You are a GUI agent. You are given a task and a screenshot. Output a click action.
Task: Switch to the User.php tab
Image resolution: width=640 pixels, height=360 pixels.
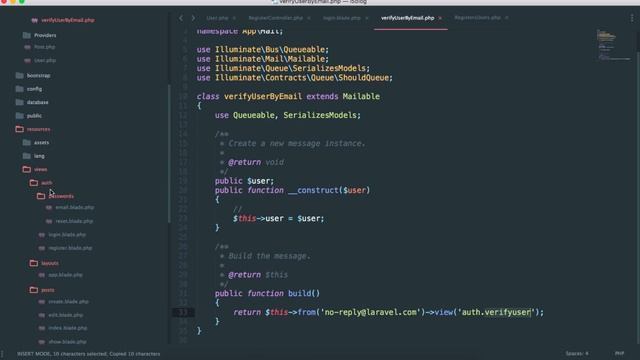pyautogui.click(x=217, y=18)
